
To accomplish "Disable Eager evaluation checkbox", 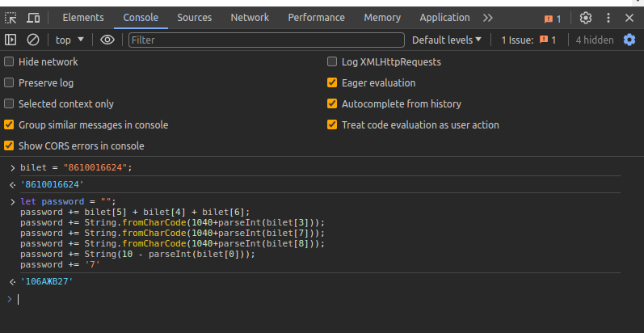I will click(x=332, y=83).
